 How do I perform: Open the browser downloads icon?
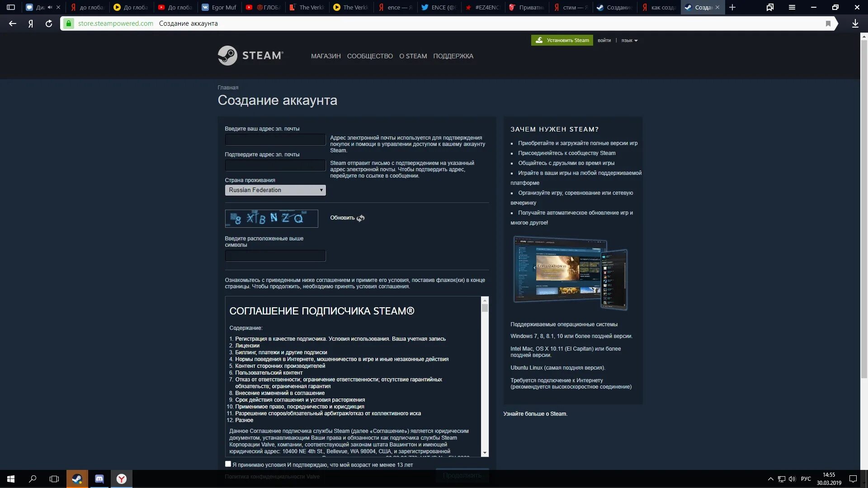(855, 23)
